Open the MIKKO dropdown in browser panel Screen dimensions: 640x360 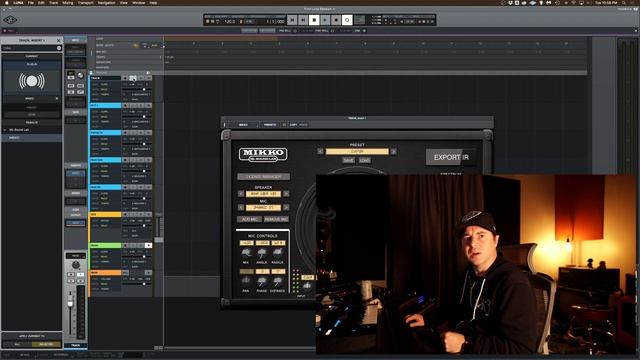[31, 98]
